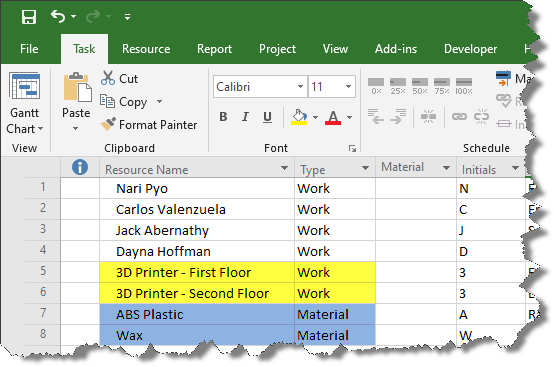
Task: Select the Material type cell for ABS Plastic
Action: coord(335,314)
